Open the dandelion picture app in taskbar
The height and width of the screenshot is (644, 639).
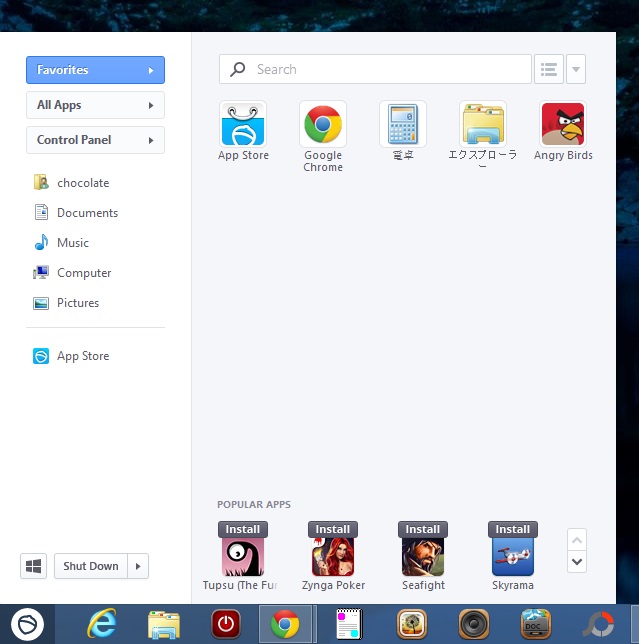(x=412, y=624)
